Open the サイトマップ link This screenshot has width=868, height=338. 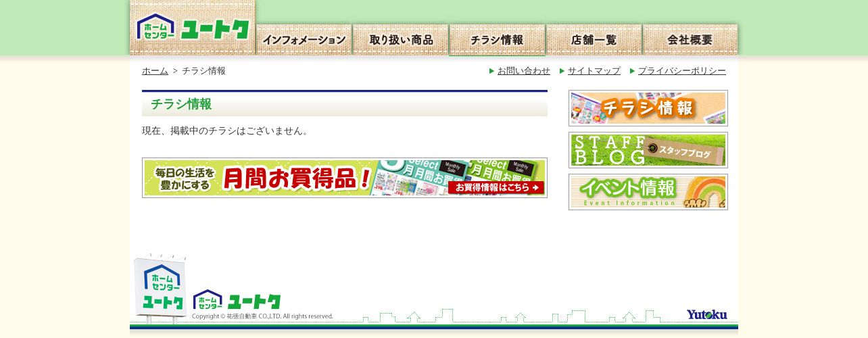(x=594, y=71)
